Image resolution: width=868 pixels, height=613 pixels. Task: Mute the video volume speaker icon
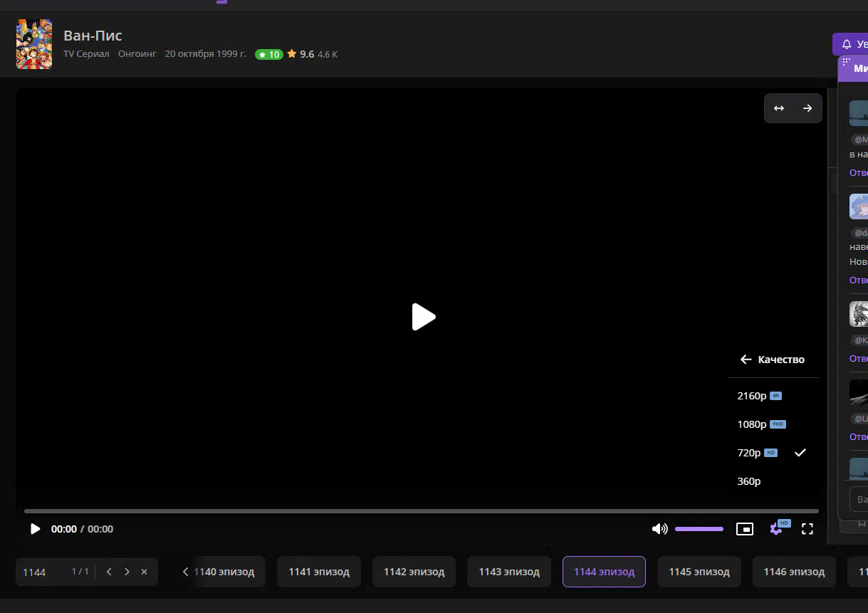pyautogui.click(x=659, y=529)
